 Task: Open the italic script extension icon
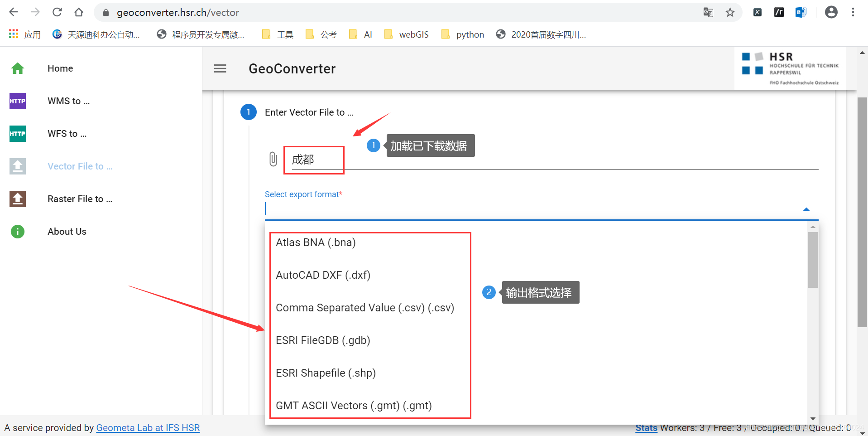[x=779, y=12]
